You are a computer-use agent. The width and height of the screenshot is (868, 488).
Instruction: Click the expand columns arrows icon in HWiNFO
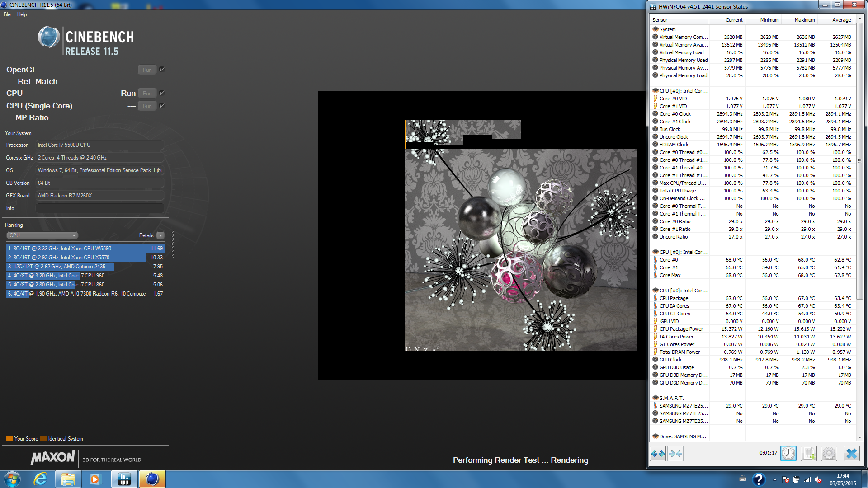click(658, 453)
